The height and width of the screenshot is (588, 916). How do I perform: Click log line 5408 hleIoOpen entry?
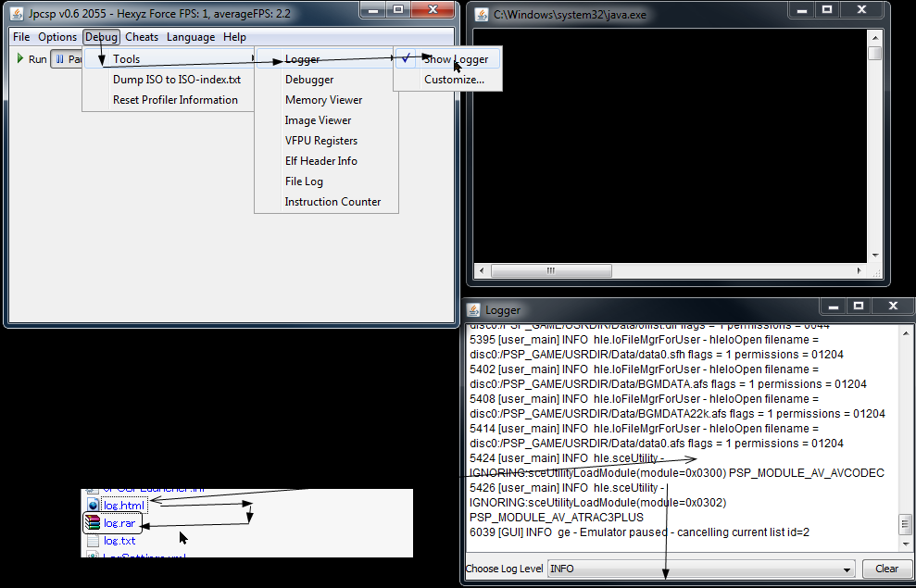click(x=645, y=399)
